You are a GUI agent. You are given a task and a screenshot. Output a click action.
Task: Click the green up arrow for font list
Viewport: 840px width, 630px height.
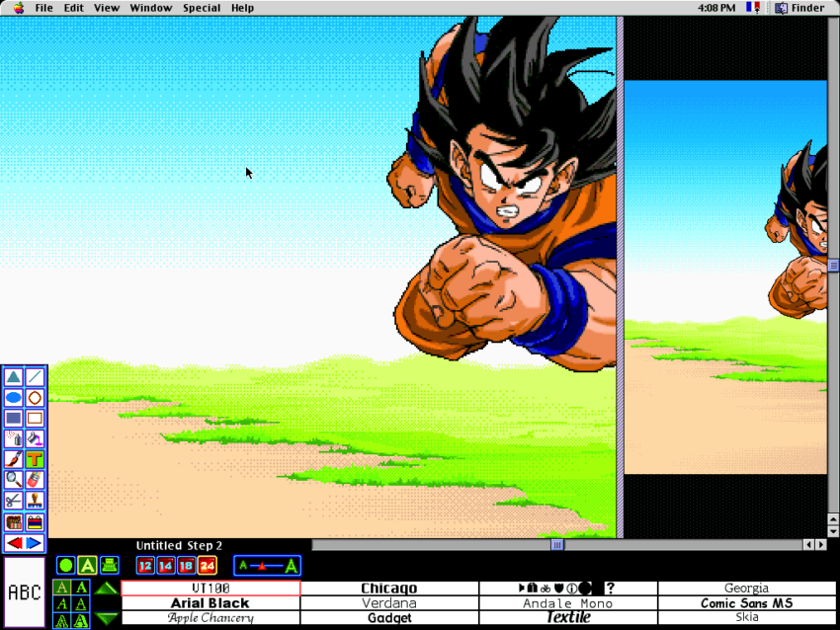pyautogui.click(x=106, y=589)
